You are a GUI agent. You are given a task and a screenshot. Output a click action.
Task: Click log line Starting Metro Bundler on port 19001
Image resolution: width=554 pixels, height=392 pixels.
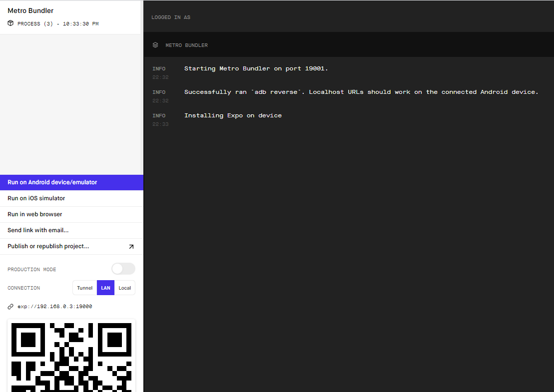pos(256,68)
